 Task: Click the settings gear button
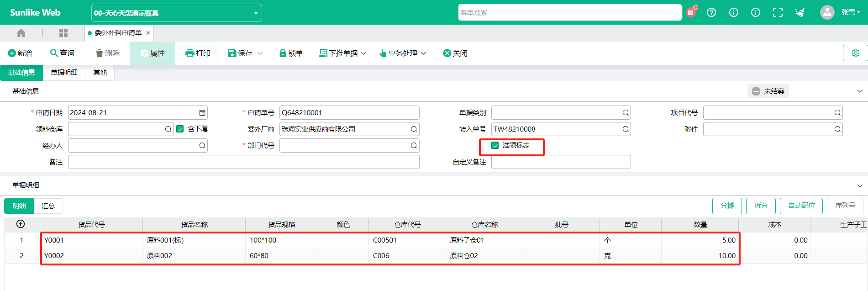click(x=855, y=53)
